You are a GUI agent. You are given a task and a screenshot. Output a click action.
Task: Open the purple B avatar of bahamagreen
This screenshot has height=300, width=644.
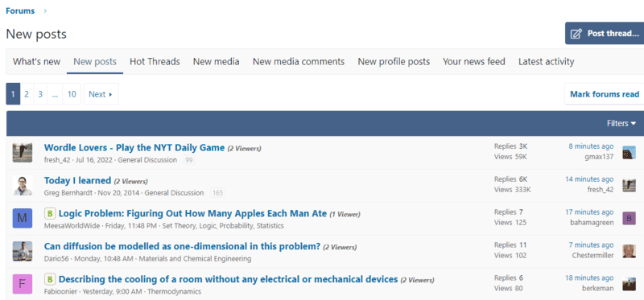(629, 218)
